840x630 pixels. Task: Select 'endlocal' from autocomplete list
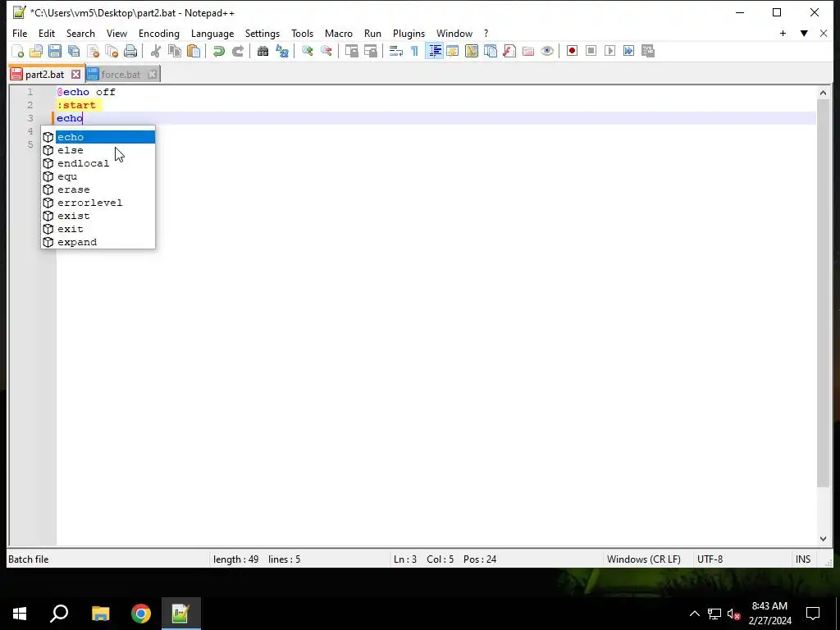click(x=98, y=163)
